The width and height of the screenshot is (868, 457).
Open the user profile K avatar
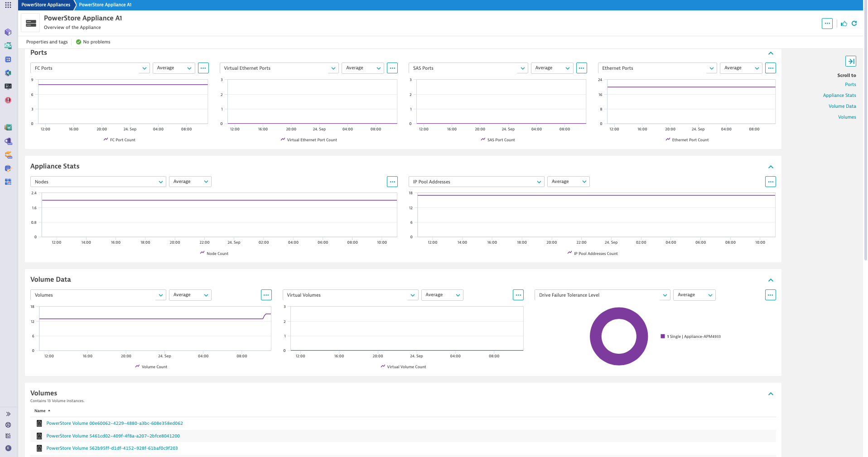[8, 448]
